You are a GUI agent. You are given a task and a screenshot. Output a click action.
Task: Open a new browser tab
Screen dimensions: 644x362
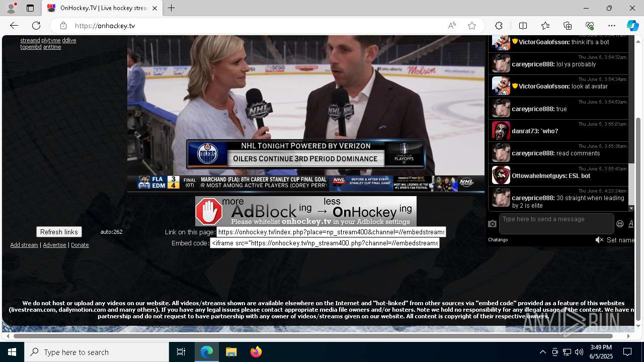coord(172,8)
